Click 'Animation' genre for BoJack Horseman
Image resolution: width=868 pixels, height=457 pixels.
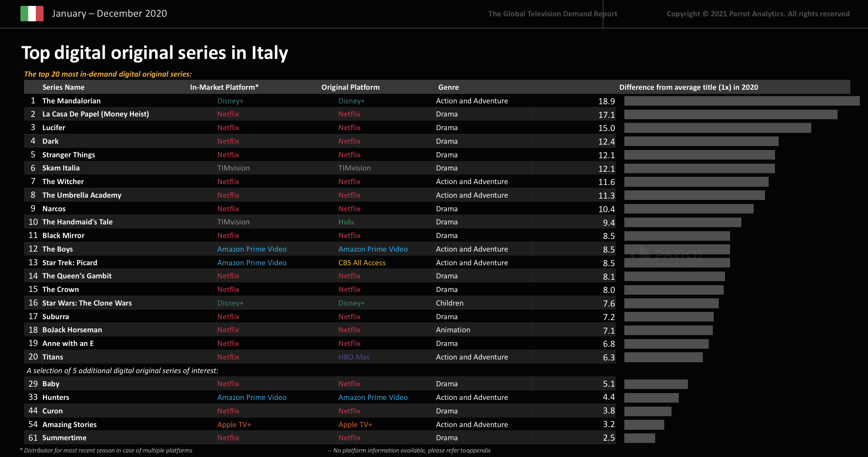[x=453, y=330]
